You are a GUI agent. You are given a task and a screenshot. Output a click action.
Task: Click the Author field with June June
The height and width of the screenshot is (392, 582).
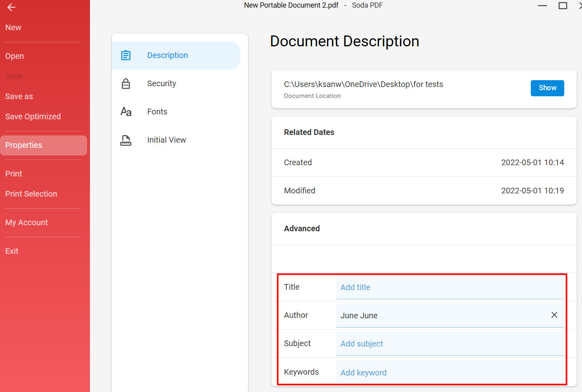450,315
